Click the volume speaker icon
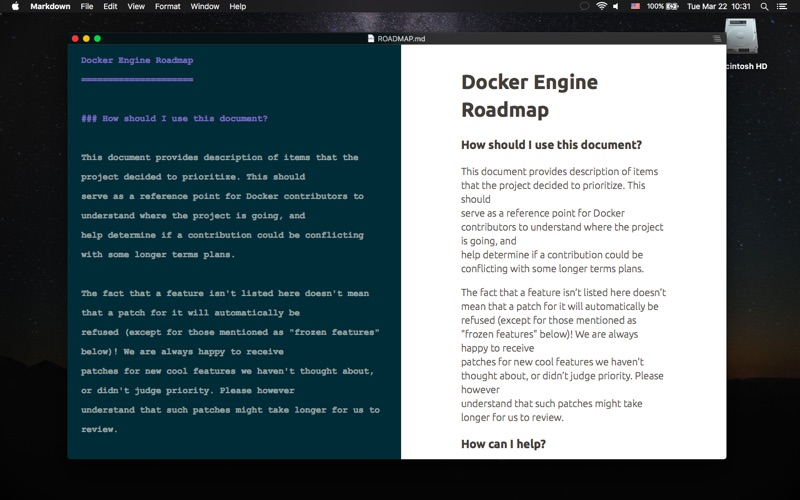Screen dimensions: 800x500 (616, 6)
